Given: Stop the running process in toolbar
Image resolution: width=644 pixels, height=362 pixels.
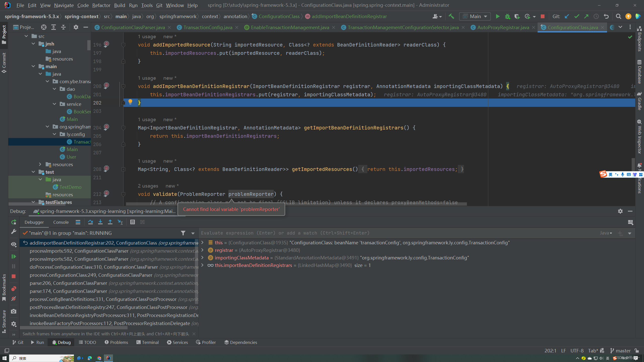Looking at the screenshot, I should point(543,16).
